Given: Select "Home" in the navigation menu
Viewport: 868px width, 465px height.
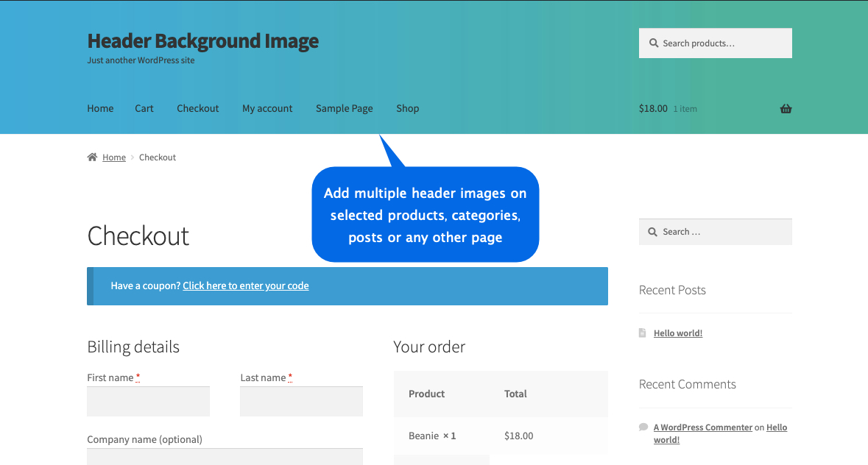Looking at the screenshot, I should click(x=100, y=108).
